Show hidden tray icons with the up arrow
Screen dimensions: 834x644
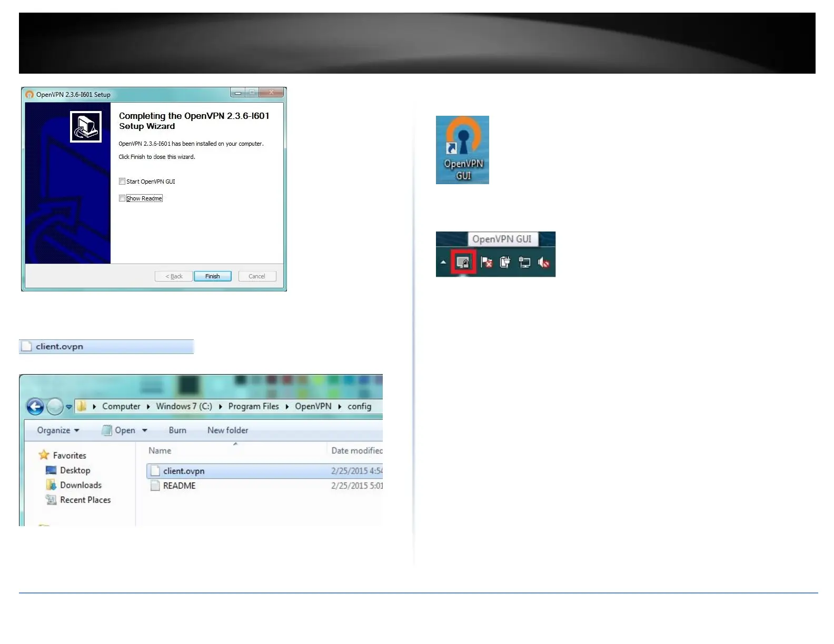[443, 262]
